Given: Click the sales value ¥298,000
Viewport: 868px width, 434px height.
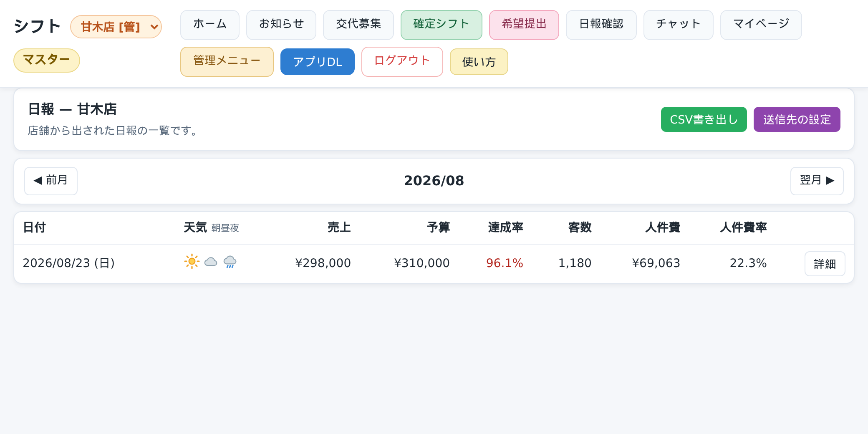Looking at the screenshot, I should (323, 263).
